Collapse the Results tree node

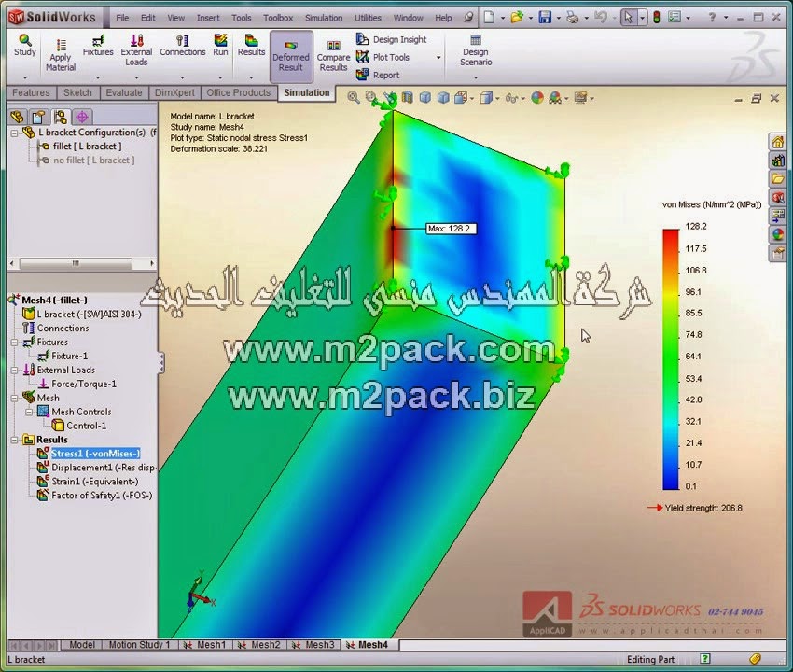pos(15,441)
